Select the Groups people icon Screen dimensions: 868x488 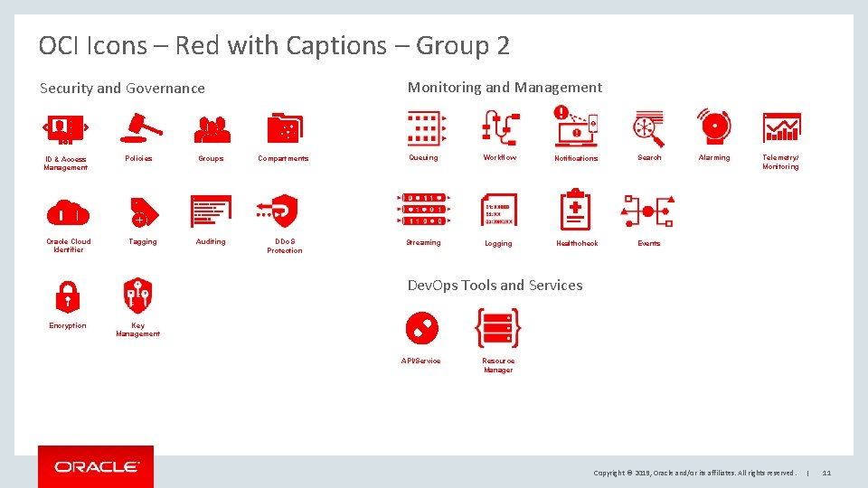(212, 129)
